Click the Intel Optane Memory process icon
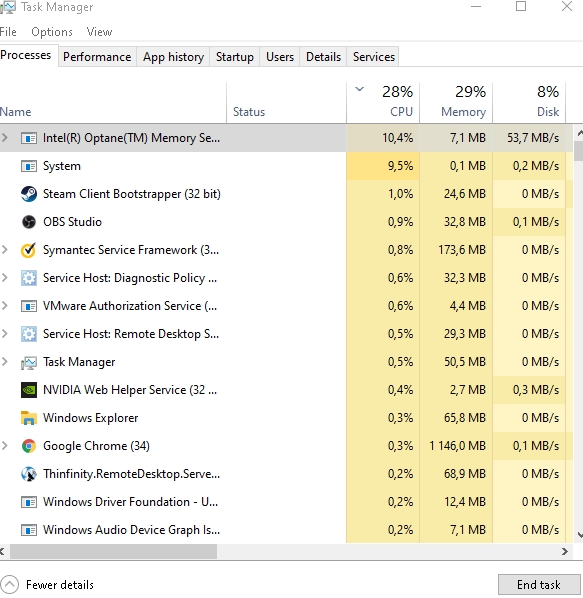The width and height of the screenshot is (583, 598). 29,138
